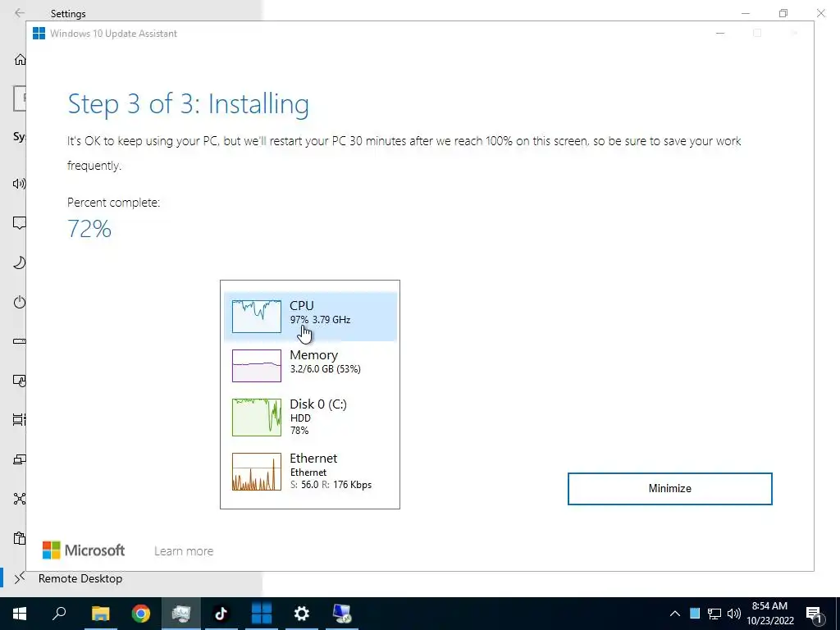Image resolution: width=840 pixels, height=630 pixels.
Task: Click the Windows 10 Update Assistant title icon
Action: pyautogui.click(x=39, y=33)
